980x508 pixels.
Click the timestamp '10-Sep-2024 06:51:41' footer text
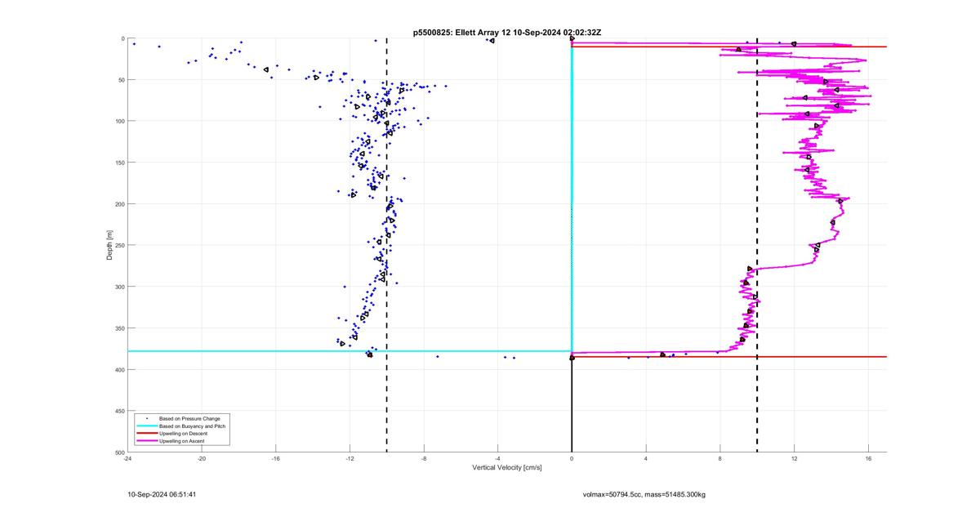pyautogui.click(x=162, y=494)
